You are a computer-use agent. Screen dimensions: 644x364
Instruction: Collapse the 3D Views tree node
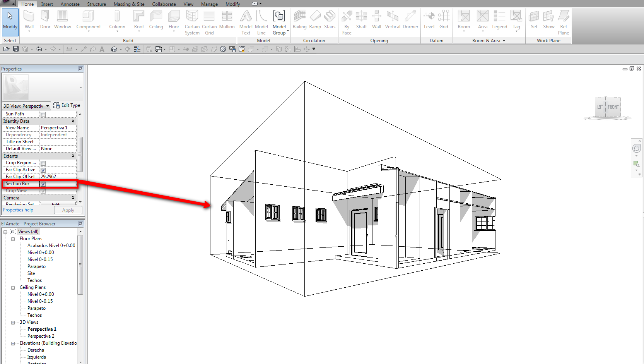[x=13, y=323]
